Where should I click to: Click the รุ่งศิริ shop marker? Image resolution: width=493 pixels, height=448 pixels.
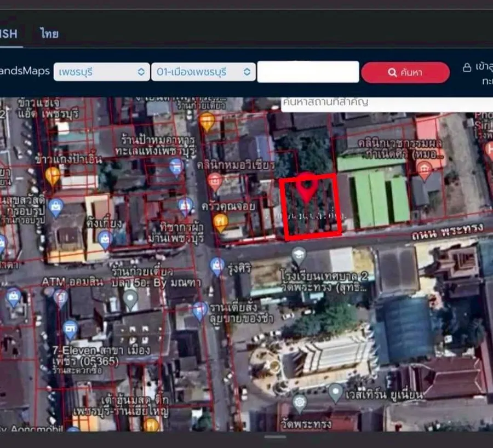(217, 266)
